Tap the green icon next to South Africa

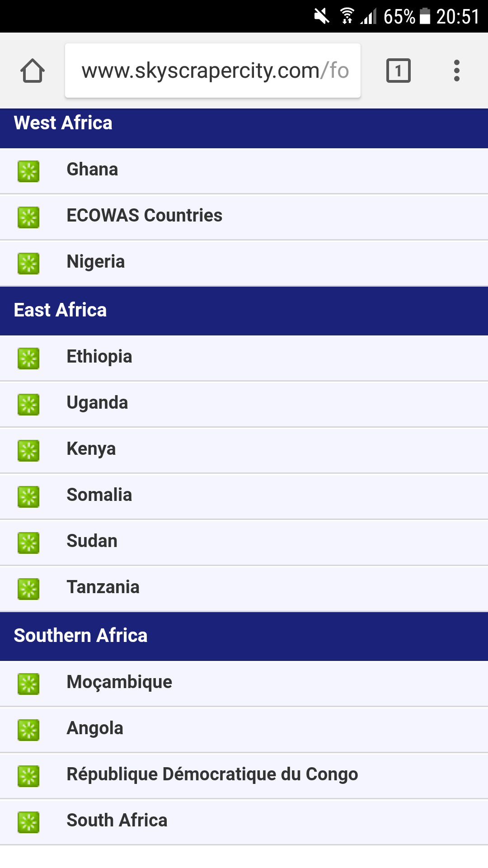(28, 822)
